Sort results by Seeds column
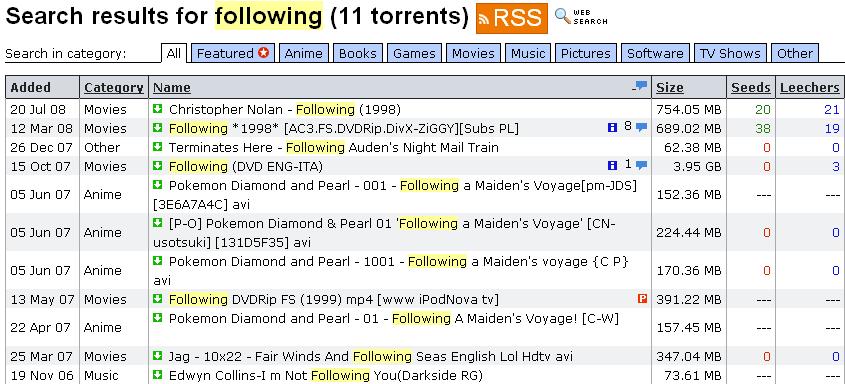The image size is (845, 384). (751, 88)
